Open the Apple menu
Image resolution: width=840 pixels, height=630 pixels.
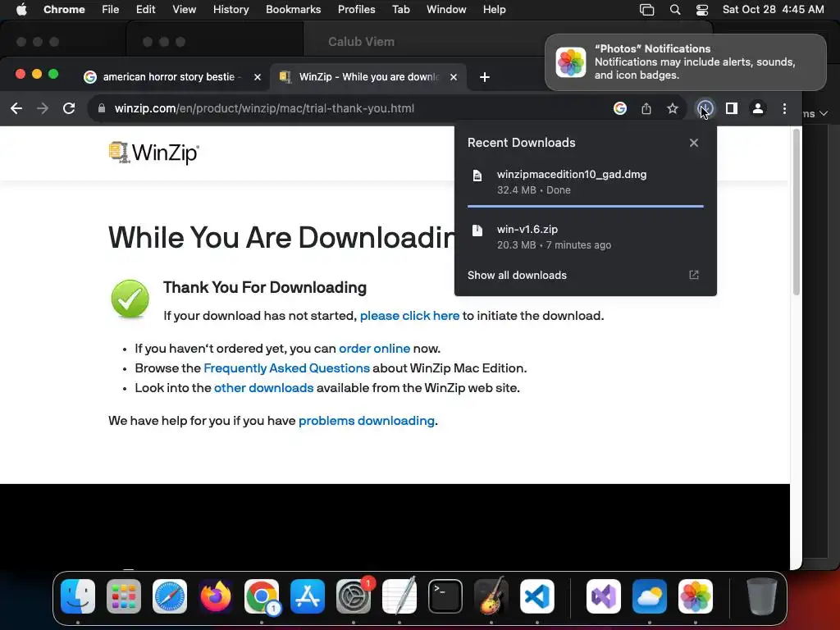pos(21,10)
